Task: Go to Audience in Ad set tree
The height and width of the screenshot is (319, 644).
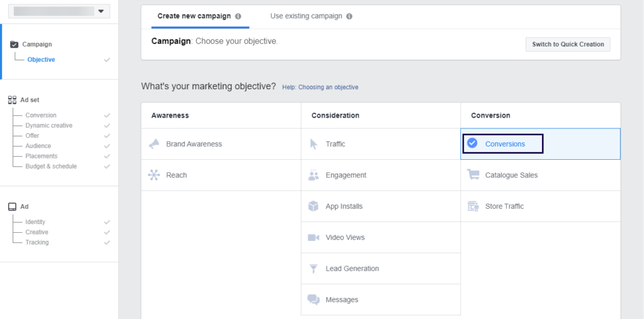Action: 38,146
